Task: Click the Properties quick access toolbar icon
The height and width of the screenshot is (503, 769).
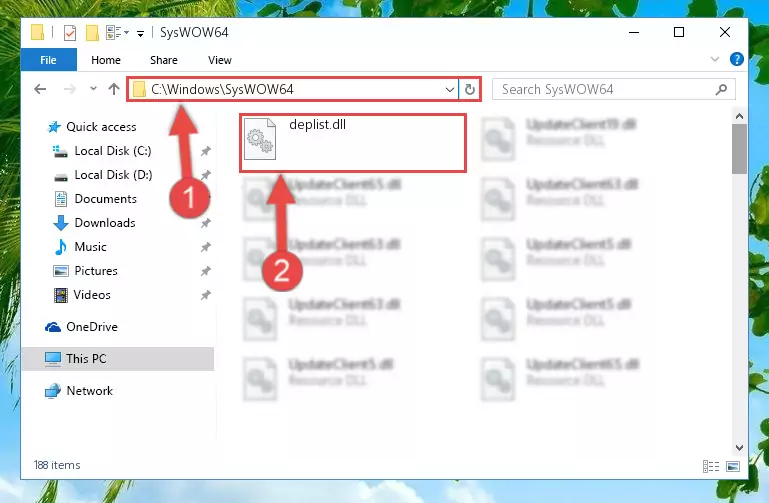Action: click(70, 33)
